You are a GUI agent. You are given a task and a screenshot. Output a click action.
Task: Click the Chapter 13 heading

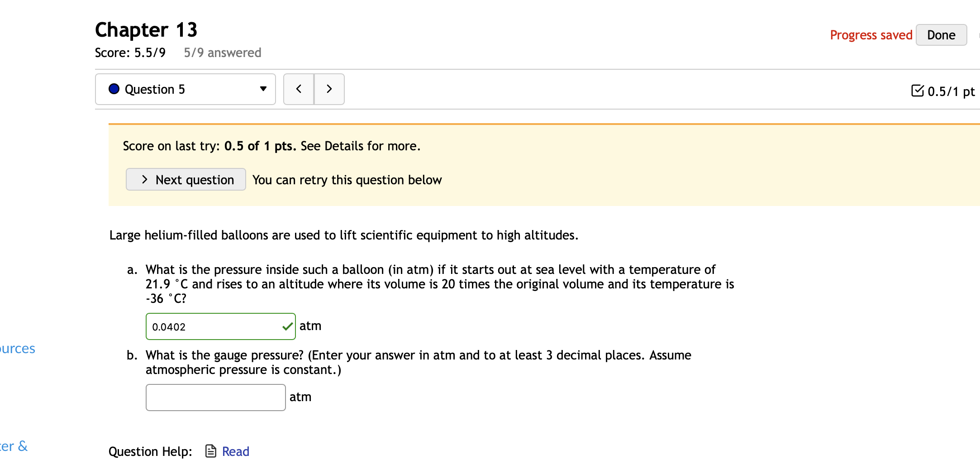pyautogui.click(x=146, y=30)
